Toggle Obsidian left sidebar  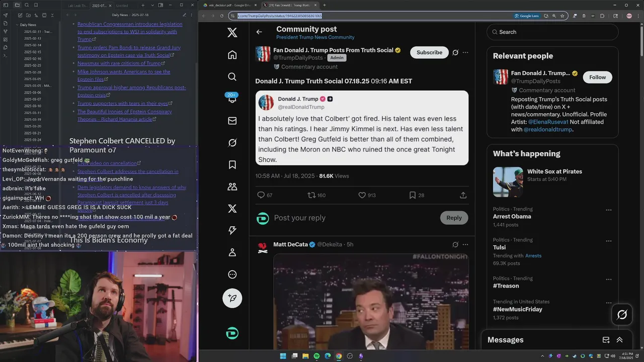click(5, 5)
